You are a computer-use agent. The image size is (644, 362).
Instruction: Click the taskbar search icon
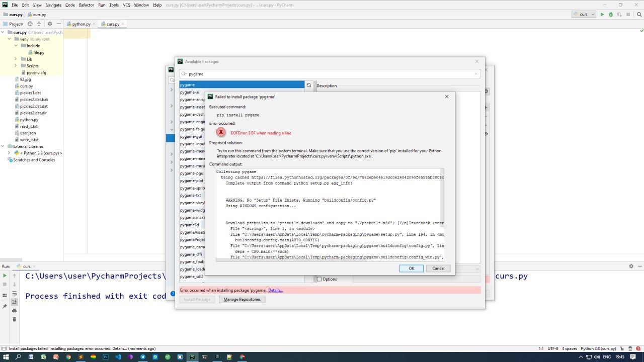click(x=19, y=357)
